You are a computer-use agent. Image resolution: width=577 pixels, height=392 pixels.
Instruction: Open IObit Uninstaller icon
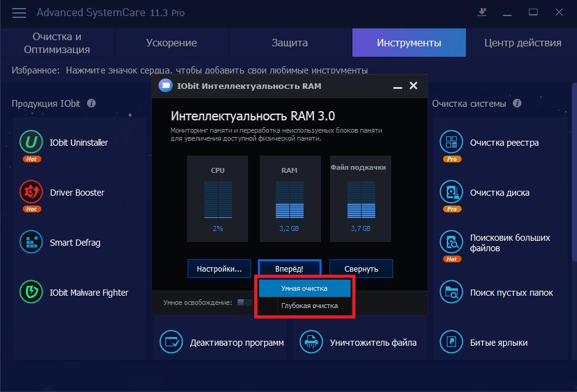[x=31, y=142]
